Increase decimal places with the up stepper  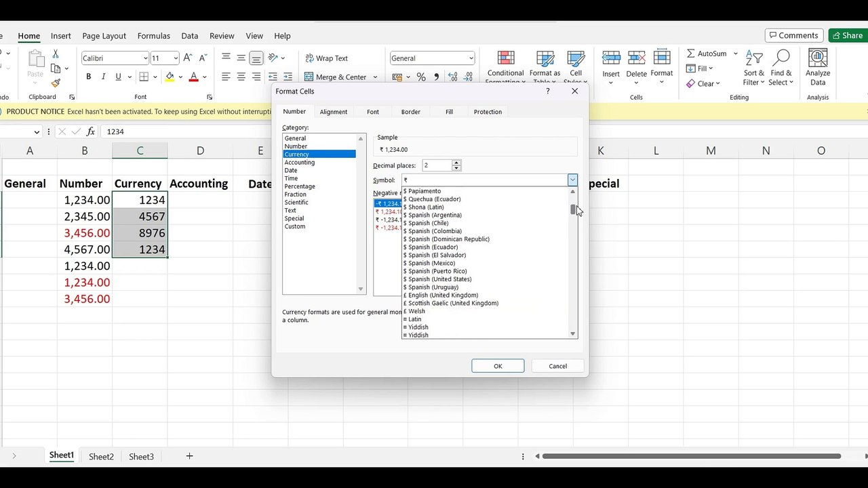click(x=456, y=163)
